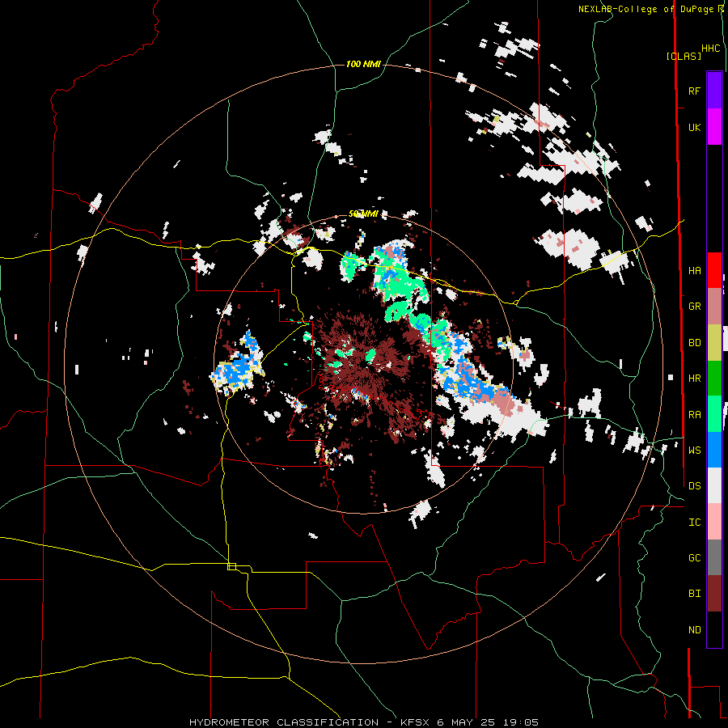Image resolution: width=728 pixels, height=728 pixels.
Task: Click the IC pink legend swatch
Action: pyautogui.click(x=714, y=522)
